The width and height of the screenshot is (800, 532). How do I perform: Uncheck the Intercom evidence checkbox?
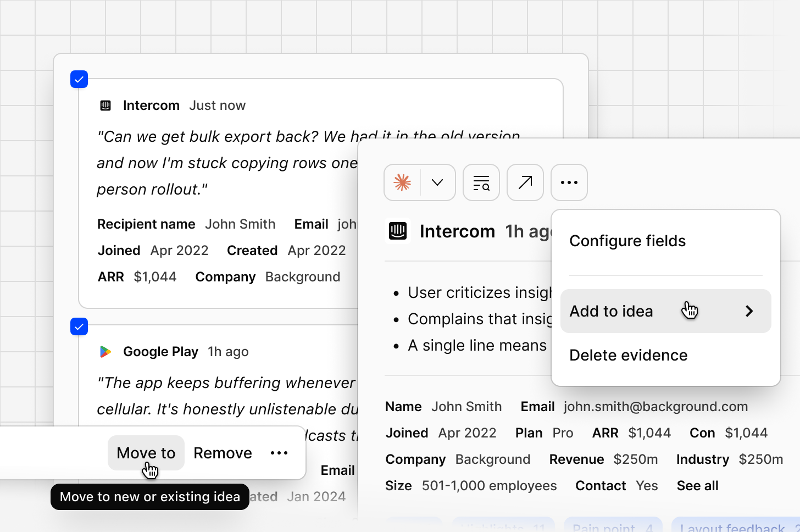[79, 79]
